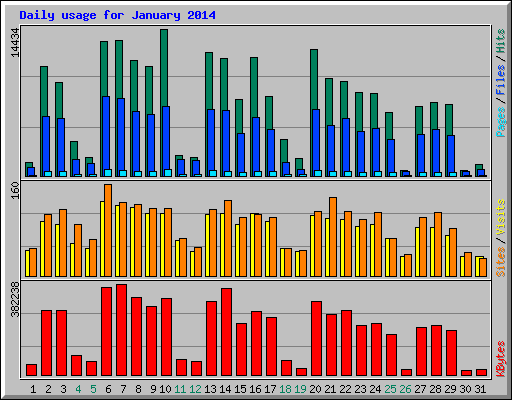
Task: Click day 28 on the x-axis
Action: pos(435,389)
